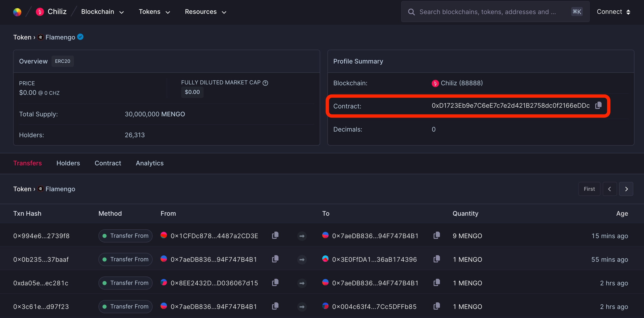Image resolution: width=644 pixels, height=318 pixels.
Task: Go to next page of transfers
Action: (x=626, y=189)
